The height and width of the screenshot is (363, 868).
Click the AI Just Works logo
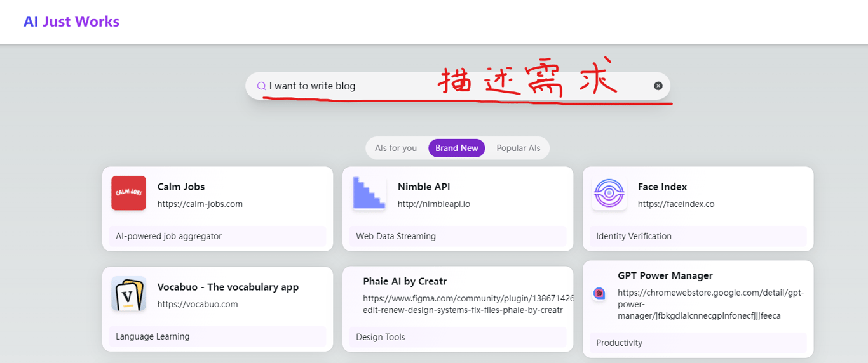(71, 22)
